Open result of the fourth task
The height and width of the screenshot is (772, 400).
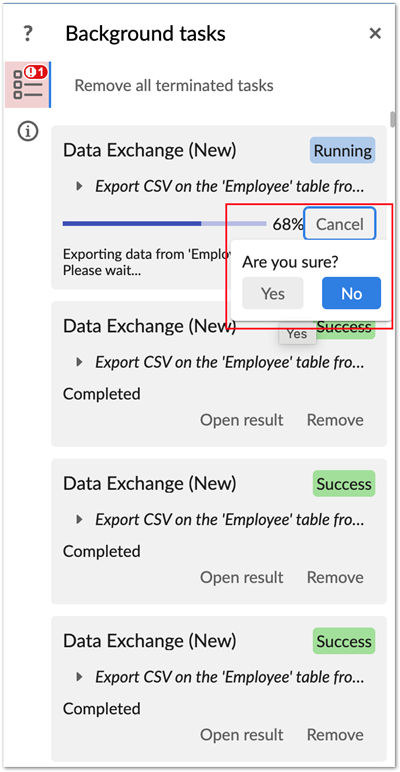click(x=241, y=735)
